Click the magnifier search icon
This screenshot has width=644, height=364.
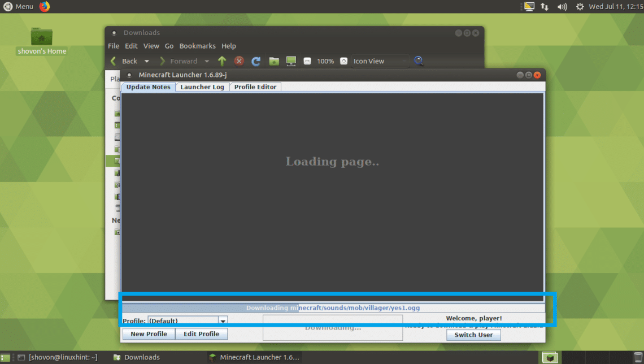click(x=419, y=61)
